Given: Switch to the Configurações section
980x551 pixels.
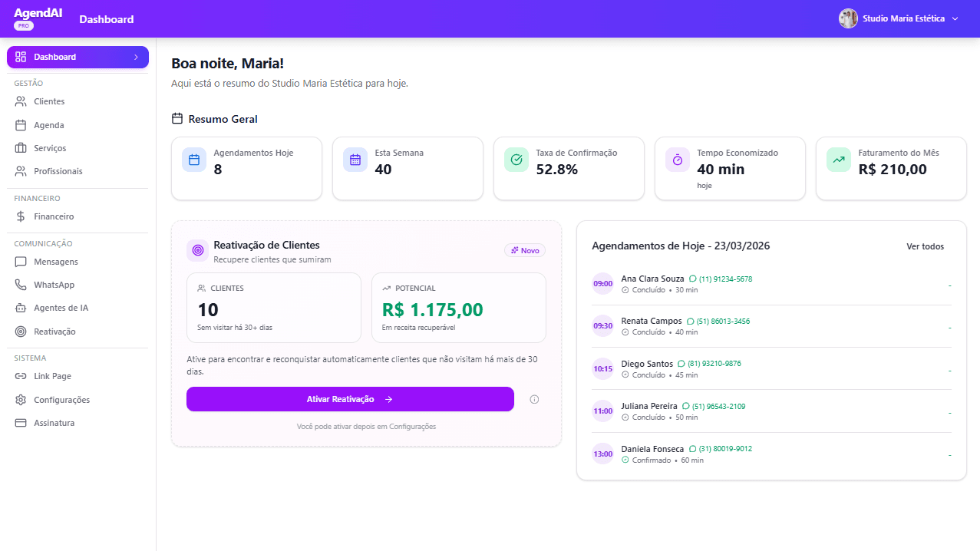Looking at the screenshot, I should pyautogui.click(x=21, y=399).
